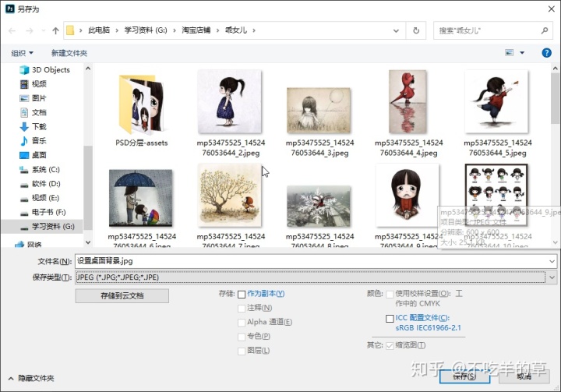Viewport: 561px width, 392px height.
Task: Click the search magnifier icon
Action: (x=544, y=31)
